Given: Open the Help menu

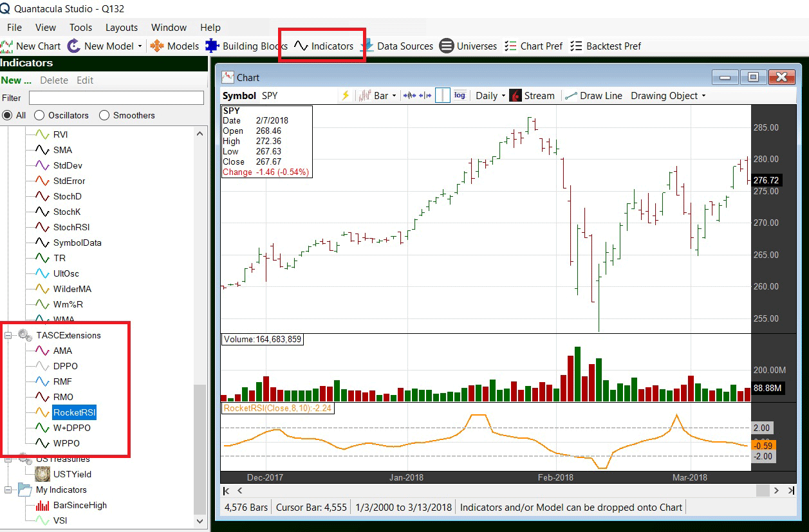Looking at the screenshot, I should (210, 28).
